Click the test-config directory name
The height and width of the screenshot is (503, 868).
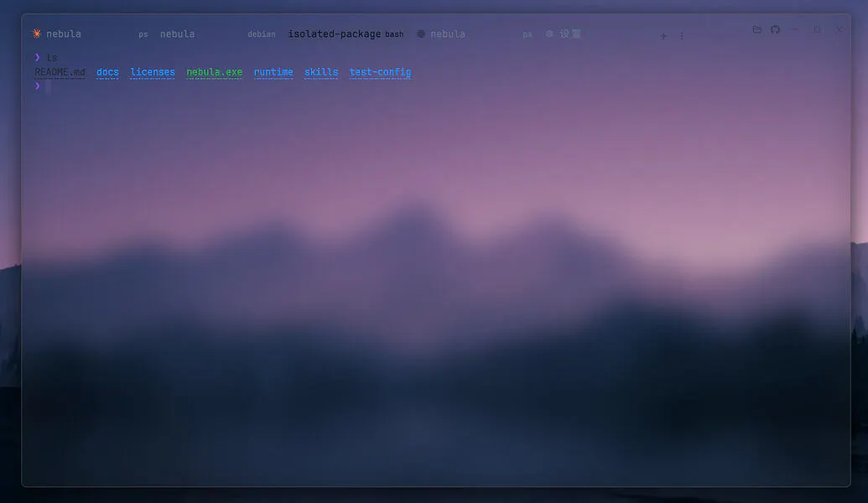click(380, 72)
